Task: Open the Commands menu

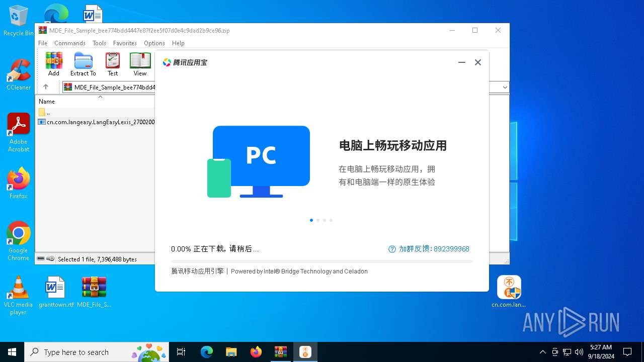Action: (x=70, y=43)
